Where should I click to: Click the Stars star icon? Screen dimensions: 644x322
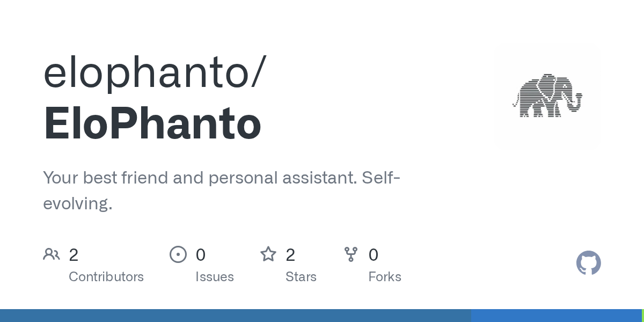(268, 254)
